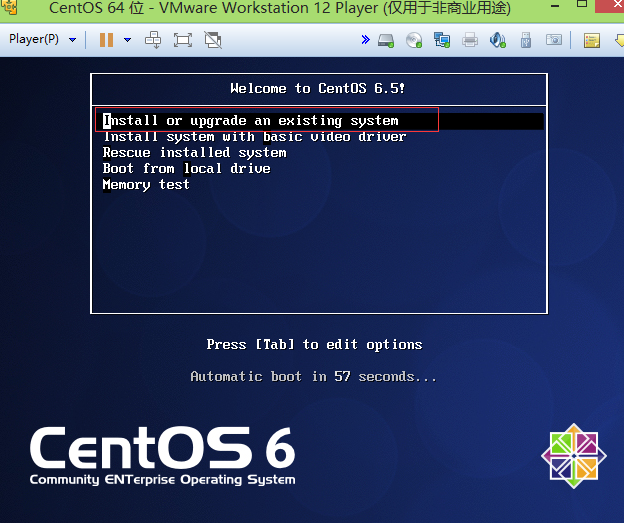
Task: Open the yellow notes message icon
Action: [592, 41]
